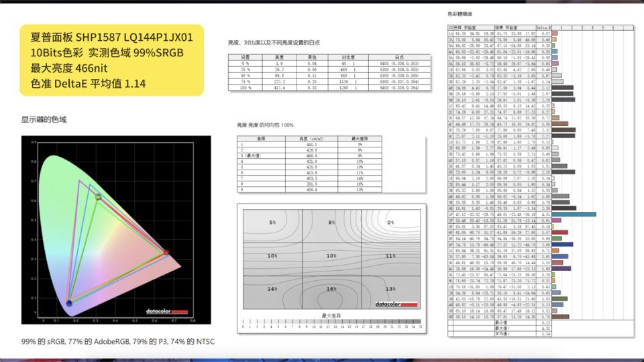Select brightness value 1.9 in the 0 % row
644x362 pixels.
(279, 64)
